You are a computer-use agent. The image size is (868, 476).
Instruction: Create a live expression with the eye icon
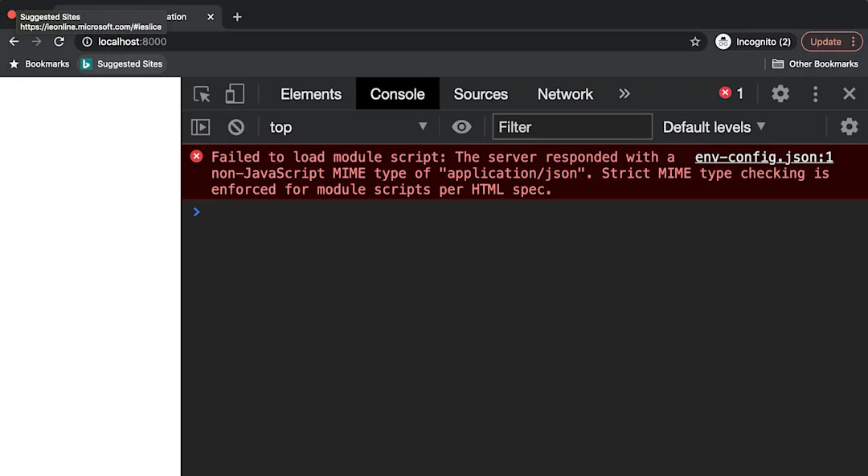(x=461, y=127)
